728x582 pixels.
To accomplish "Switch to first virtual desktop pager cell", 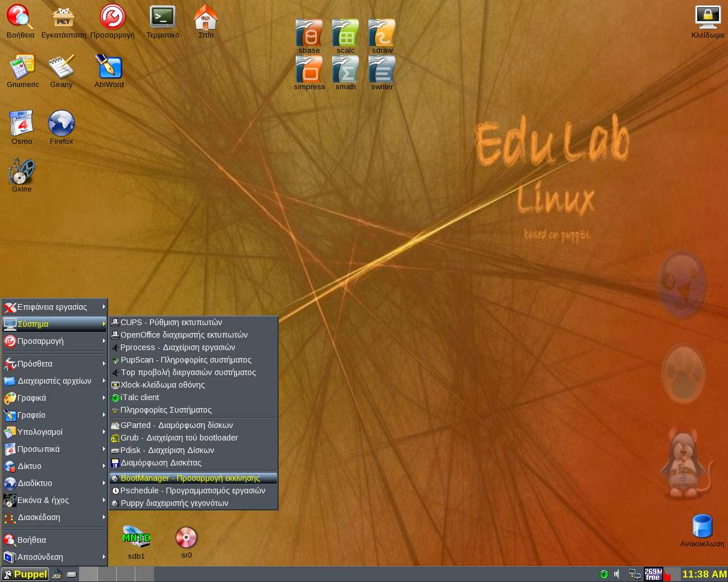I will pos(88,574).
